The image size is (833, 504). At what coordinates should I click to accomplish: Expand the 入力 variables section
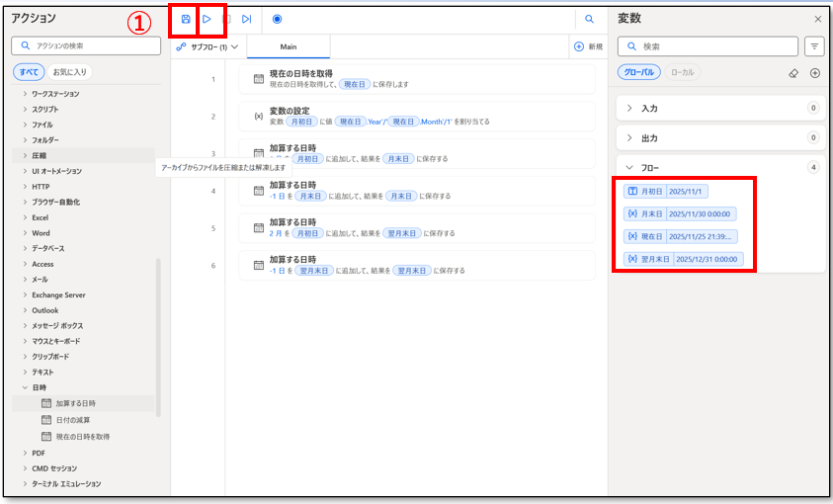(630, 108)
